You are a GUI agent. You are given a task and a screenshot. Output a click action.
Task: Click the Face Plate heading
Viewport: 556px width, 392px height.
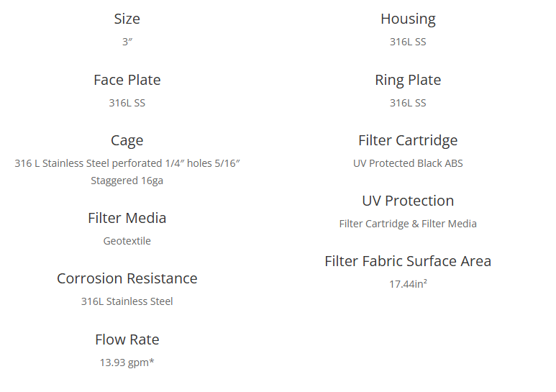[127, 80]
